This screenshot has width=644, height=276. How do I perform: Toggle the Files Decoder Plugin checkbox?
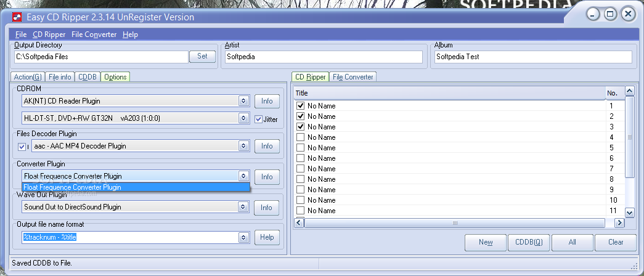22,147
